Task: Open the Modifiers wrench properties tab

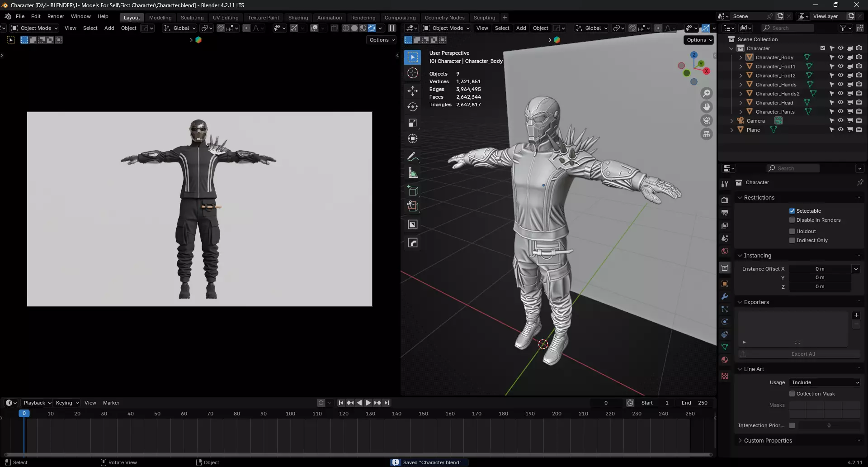Action: tap(725, 296)
